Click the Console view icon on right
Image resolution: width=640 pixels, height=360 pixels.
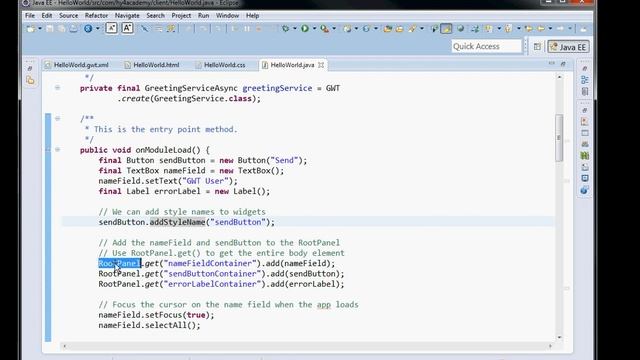pyautogui.click(x=584, y=178)
